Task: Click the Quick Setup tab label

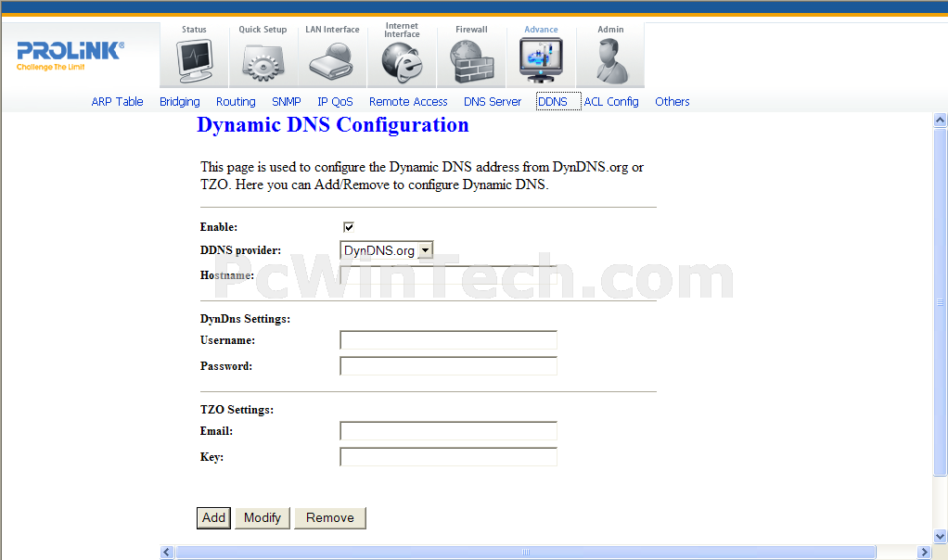Action: pyautogui.click(x=263, y=29)
